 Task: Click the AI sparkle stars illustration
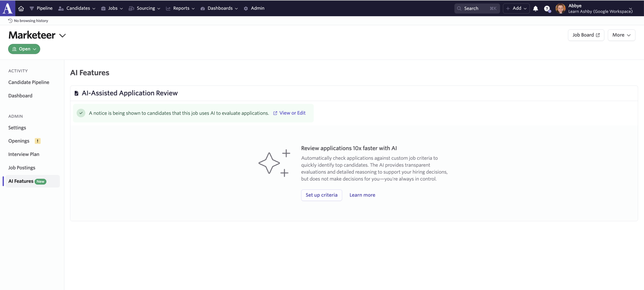tap(274, 163)
